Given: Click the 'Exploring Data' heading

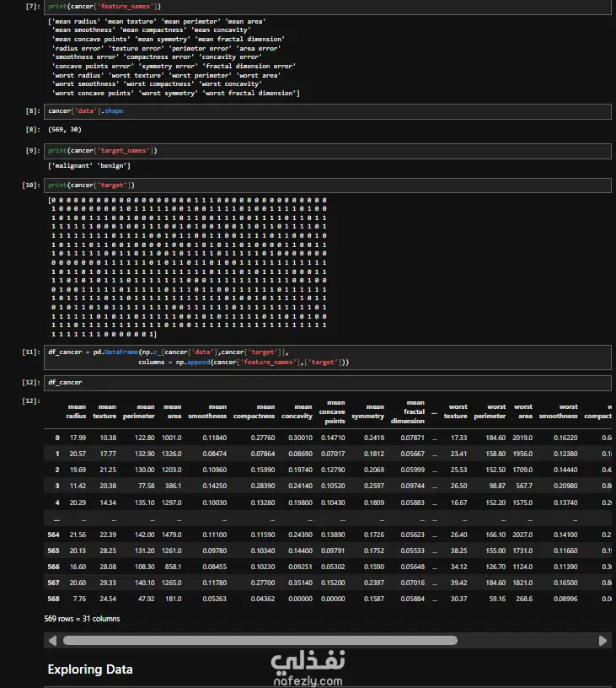Looking at the screenshot, I should click(x=90, y=669).
